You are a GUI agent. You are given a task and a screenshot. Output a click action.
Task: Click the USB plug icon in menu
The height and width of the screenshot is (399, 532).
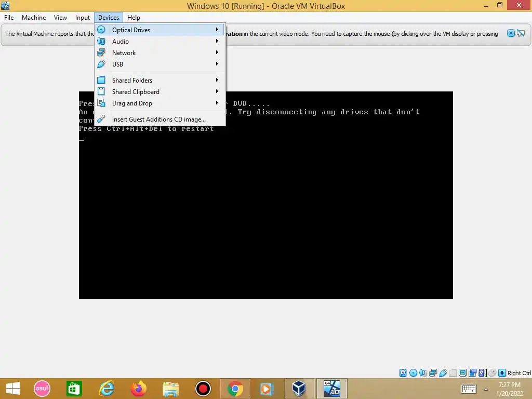(x=101, y=64)
